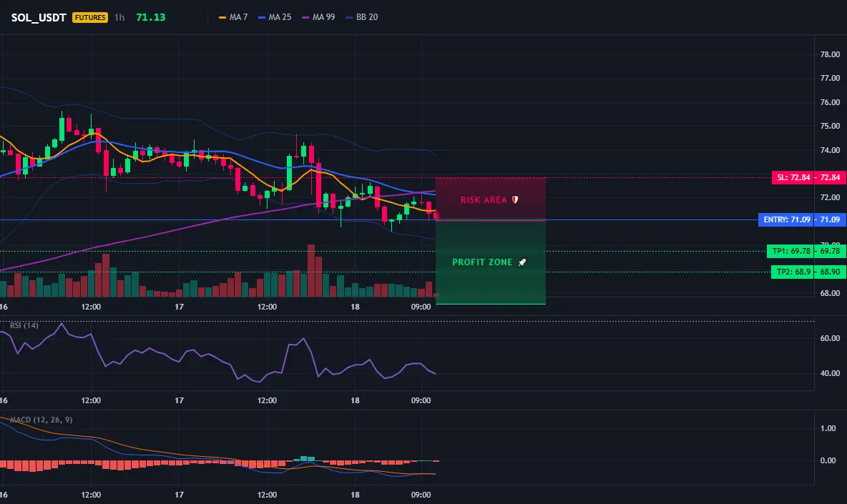
Task: Click the 75.00 price axis value
Action: click(x=830, y=126)
